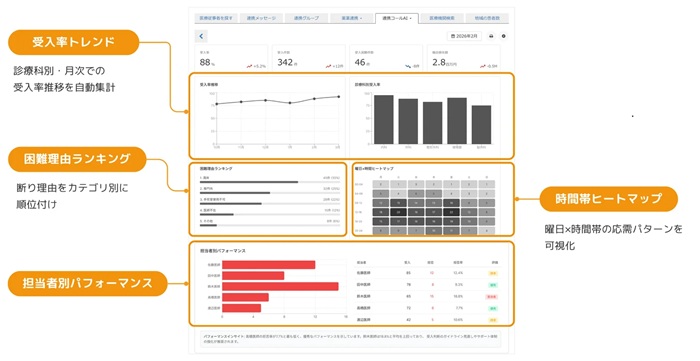
Task: Click the trend icon in the 342 card
Action: coord(328,66)
